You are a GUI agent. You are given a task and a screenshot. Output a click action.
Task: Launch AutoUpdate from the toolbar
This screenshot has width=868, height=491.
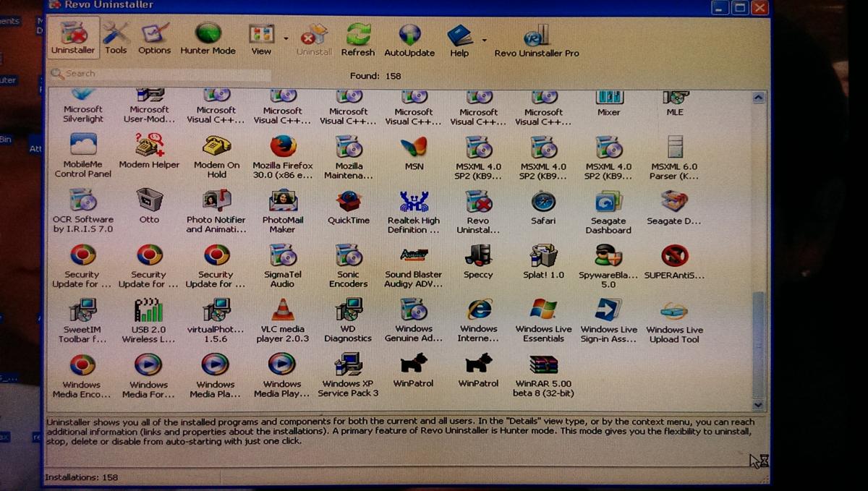409,40
